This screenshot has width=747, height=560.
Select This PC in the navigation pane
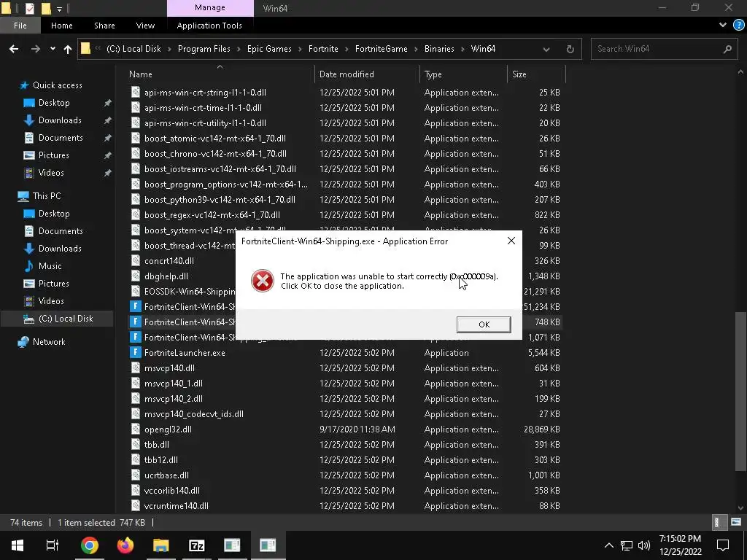coord(46,195)
